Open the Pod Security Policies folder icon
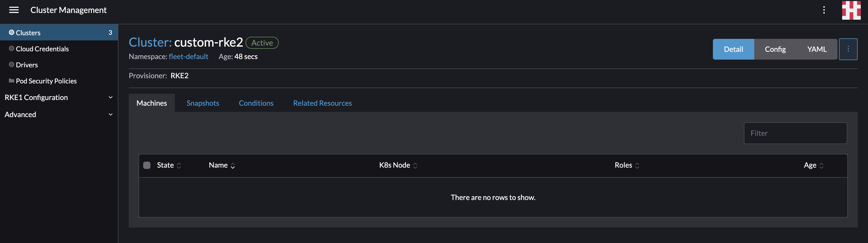This screenshot has width=868, height=243. click(11, 81)
